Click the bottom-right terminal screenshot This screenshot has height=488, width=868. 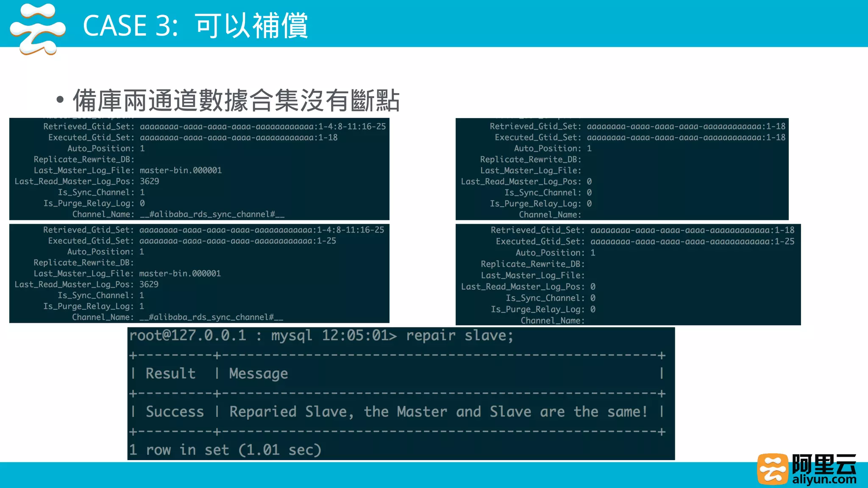tap(628, 274)
